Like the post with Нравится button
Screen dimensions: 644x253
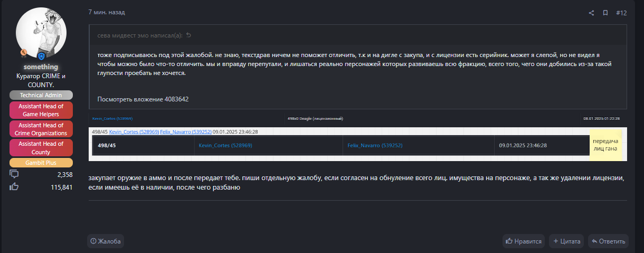524,241
